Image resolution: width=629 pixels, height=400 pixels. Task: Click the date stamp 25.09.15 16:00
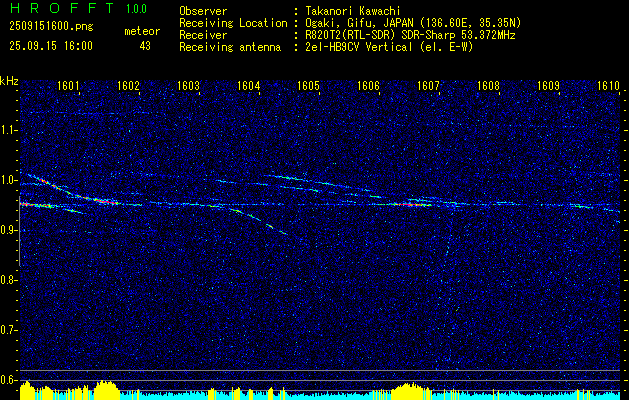tap(51, 46)
